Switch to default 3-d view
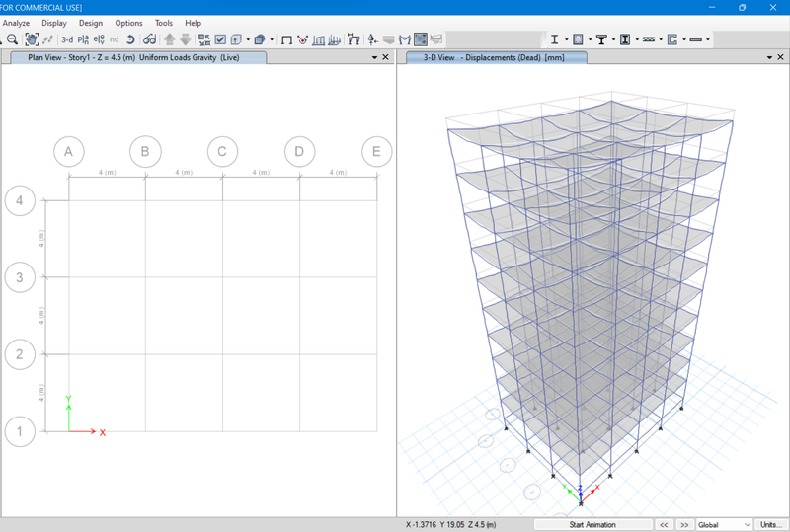This screenshot has height=532, width=790. (67, 39)
